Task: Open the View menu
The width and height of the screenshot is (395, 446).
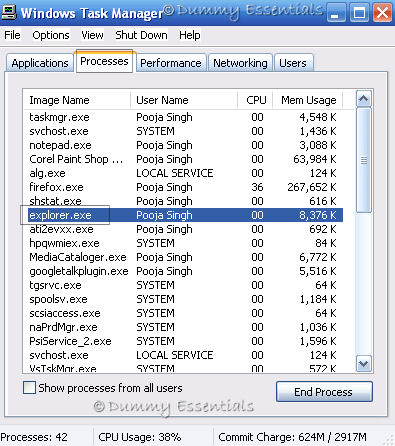Action: (92, 35)
